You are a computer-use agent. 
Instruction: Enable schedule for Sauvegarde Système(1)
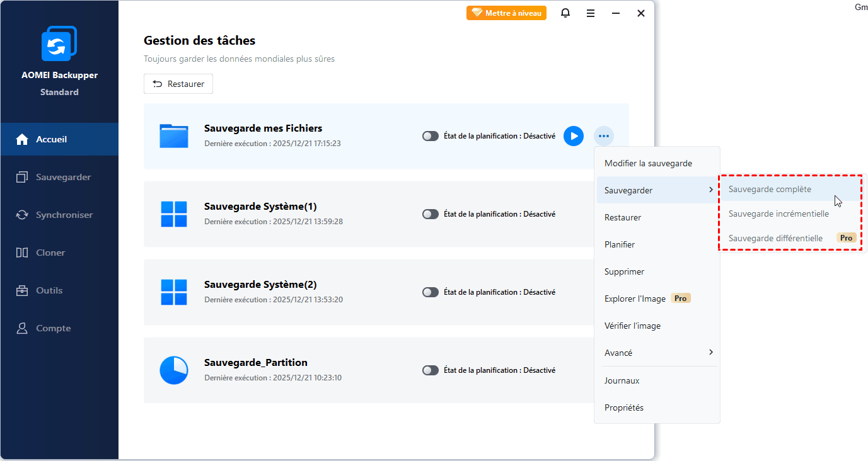[431, 214]
